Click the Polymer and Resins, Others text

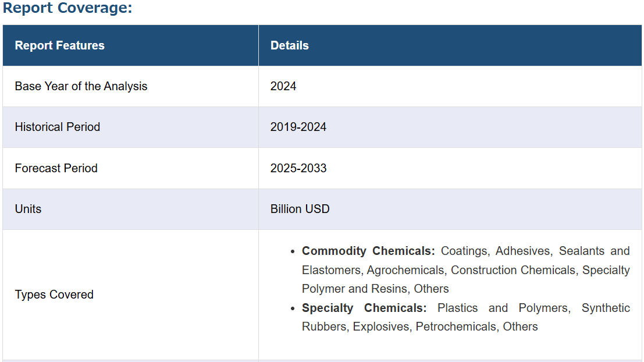[x=375, y=289]
